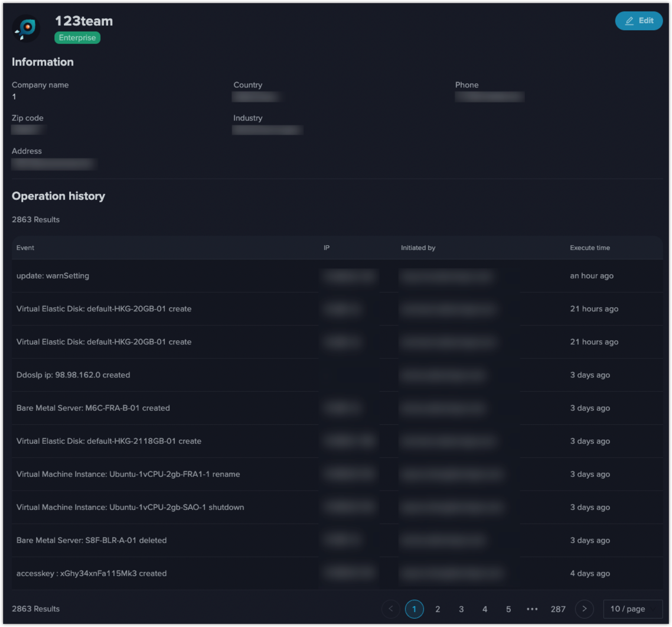Go to the next pagination page arrow
The image size is (672, 627).
tap(584, 609)
